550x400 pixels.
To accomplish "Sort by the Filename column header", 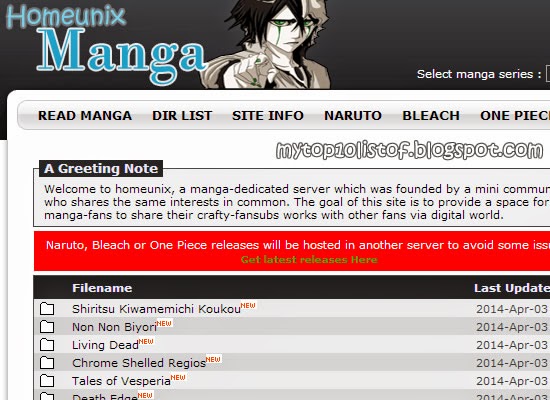I will (102, 288).
